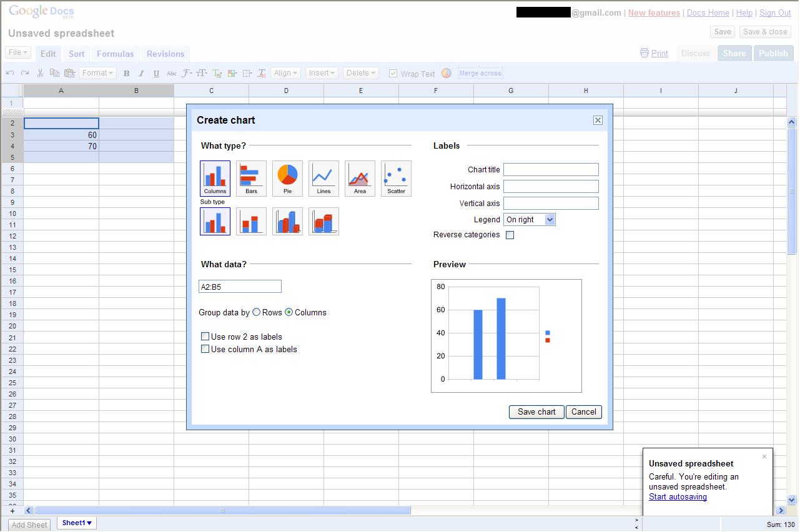
Task: Open the Sheet1 tab menu
Action: pyautogui.click(x=76, y=523)
